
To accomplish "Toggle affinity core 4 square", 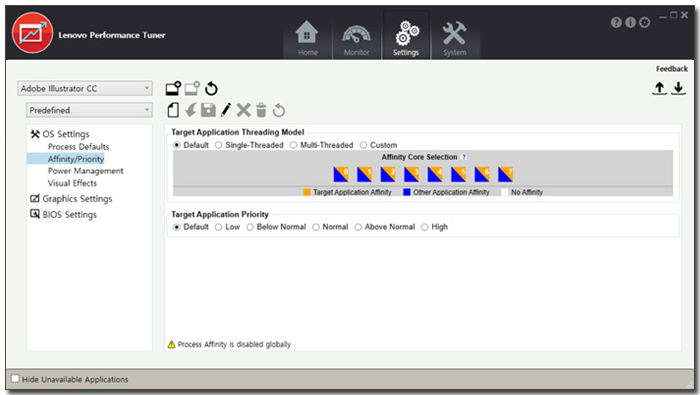I will pos(435,175).
